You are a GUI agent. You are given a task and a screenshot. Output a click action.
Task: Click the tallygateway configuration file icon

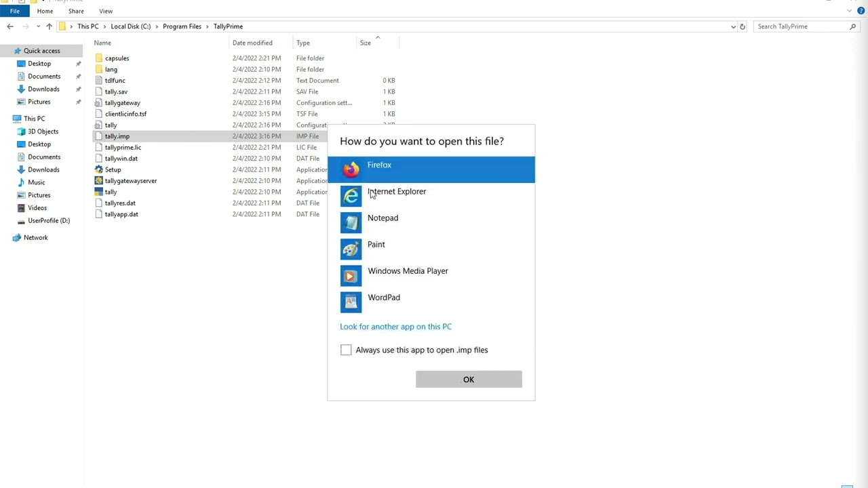(99, 103)
